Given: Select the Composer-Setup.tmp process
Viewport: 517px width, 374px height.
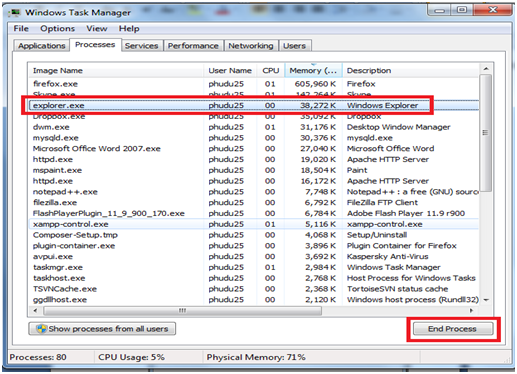Looking at the screenshot, I should pyautogui.click(x=254, y=235).
